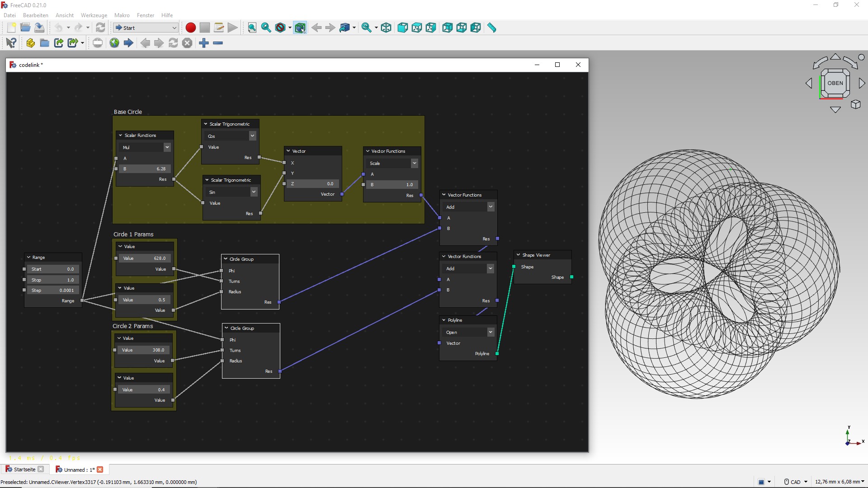Viewport: 868px width, 488px height.
Task: Select the isometric view cube icon
Action: pyautogui.click(x=386, y=28)
